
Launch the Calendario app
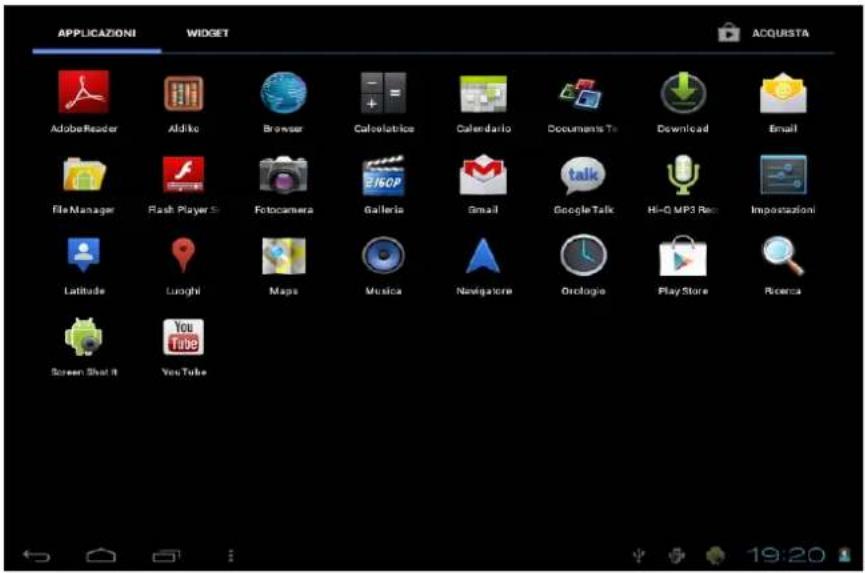tap(483, 94)
